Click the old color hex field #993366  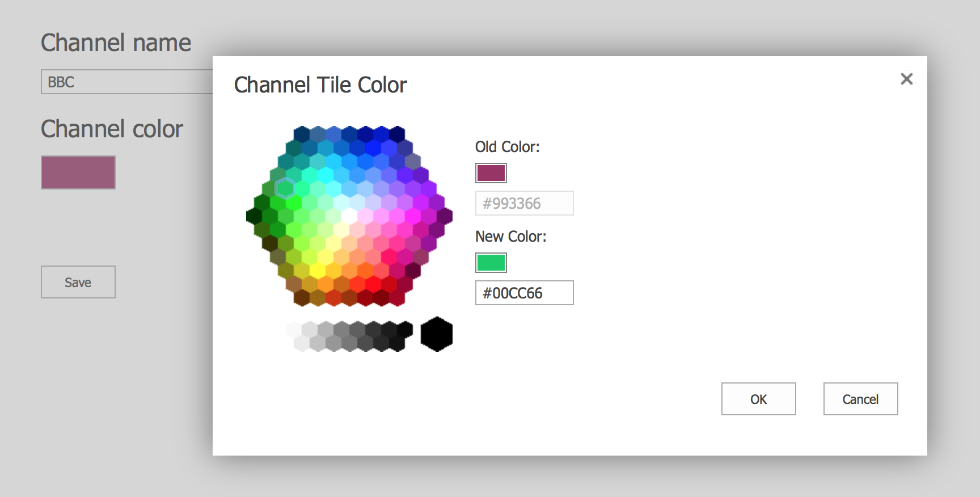click(524, 203)
